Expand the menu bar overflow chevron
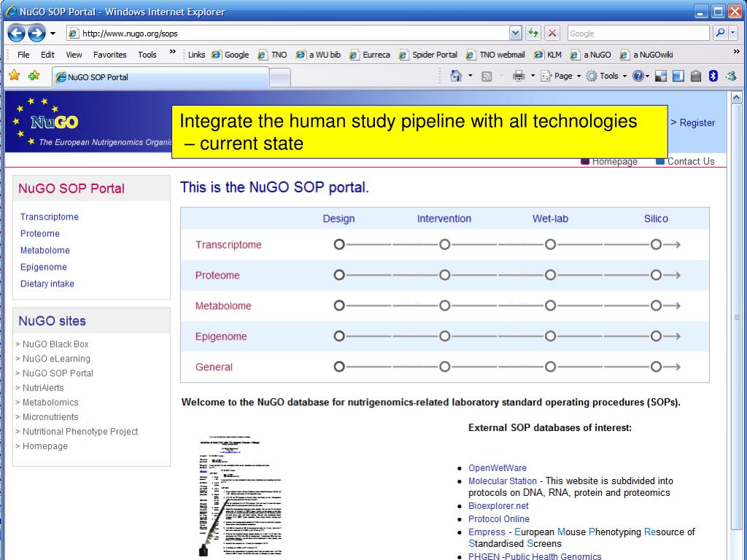Screen dimensions: 747x560 pos(172,52)
